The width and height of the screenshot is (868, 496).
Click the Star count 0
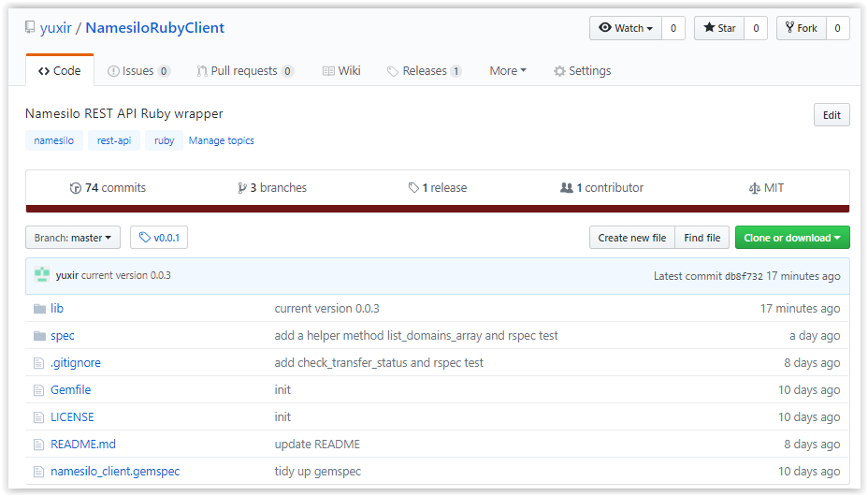pyautogui.click(x=756, y=28)
